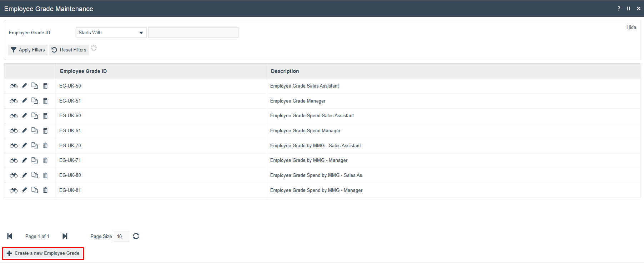Edit the EG-UK-60 grade with pencil icon
Viewport: 644px width, 263px height.
24,115
